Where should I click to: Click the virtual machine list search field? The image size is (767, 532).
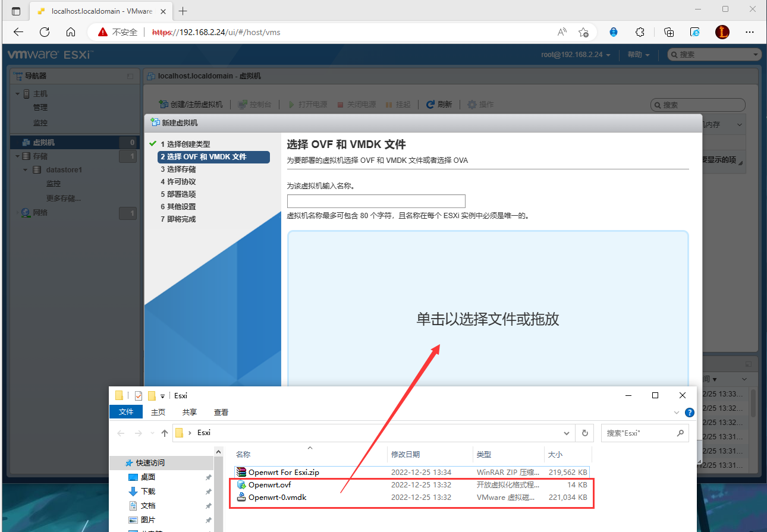pos(698,105)
